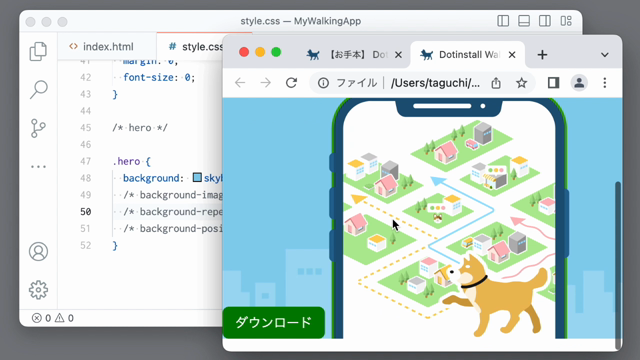Click the site information icon in address bar
640x360 pixels.
[x=323, y=83]
